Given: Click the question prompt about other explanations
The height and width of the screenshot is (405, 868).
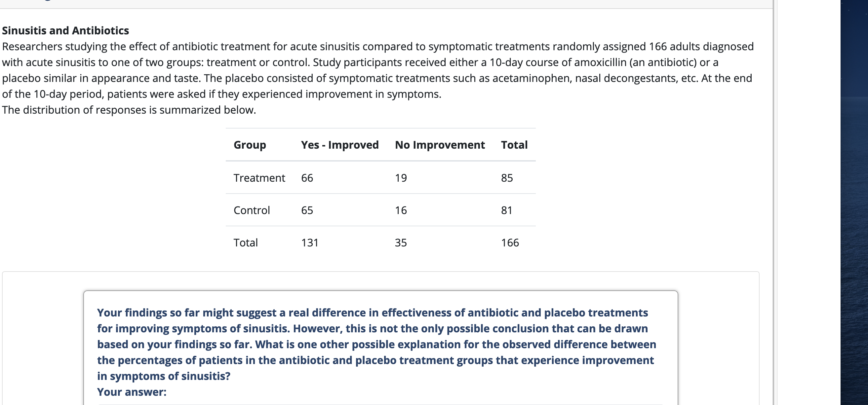Looking at the screenshot, I should coord(377,344).
